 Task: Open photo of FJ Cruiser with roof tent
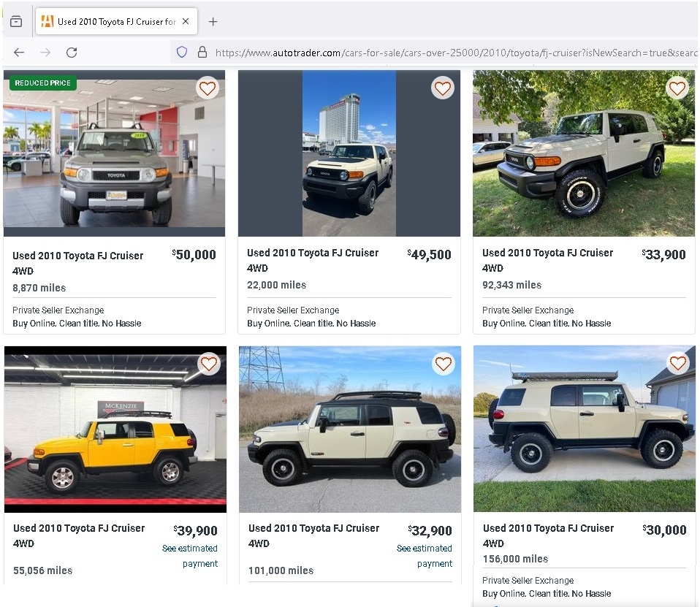[x=585, y=429]
